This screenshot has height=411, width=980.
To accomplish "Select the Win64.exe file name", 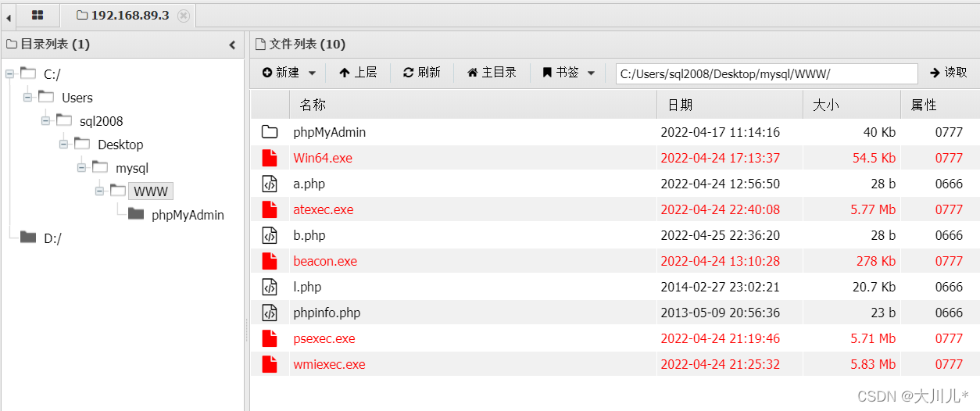I will 323,158.
